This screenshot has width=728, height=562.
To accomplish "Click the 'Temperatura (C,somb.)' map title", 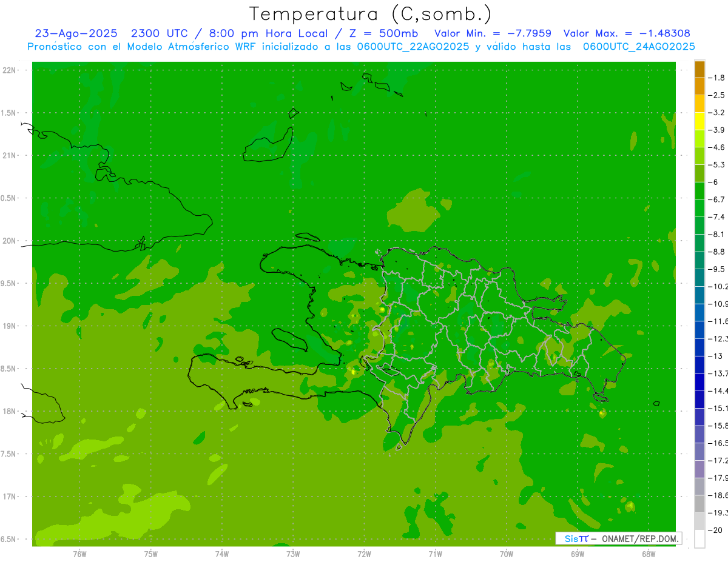I will pos(370,15).
